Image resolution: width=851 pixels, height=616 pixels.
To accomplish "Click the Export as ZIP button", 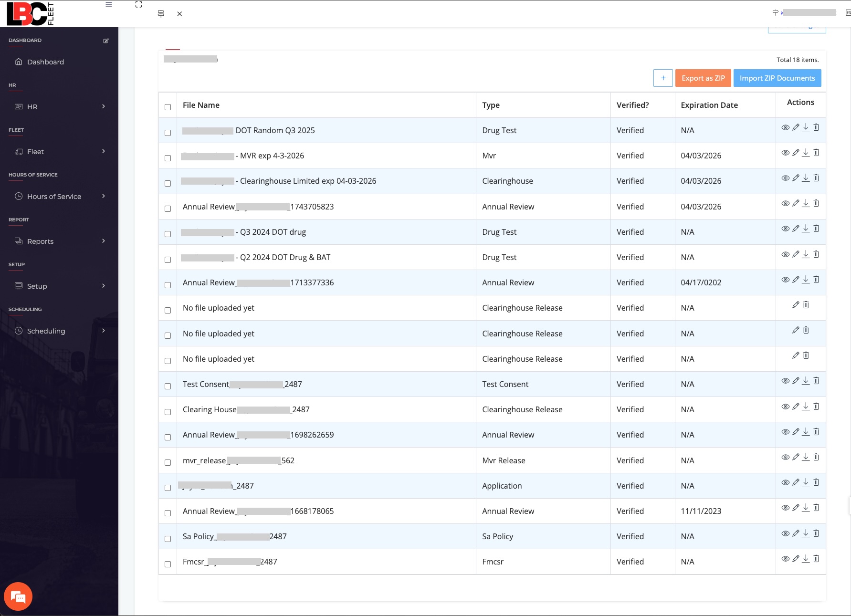I will (703, 78).
